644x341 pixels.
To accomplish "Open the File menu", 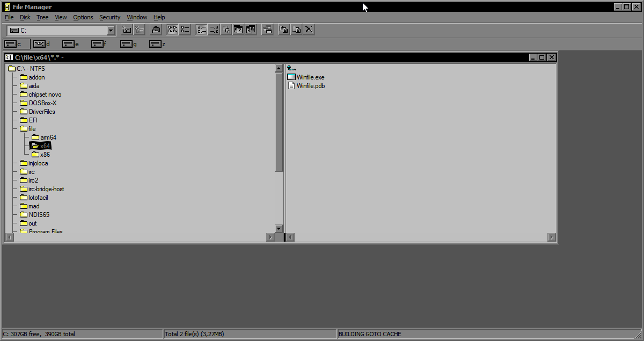I will tap(9, 17).
